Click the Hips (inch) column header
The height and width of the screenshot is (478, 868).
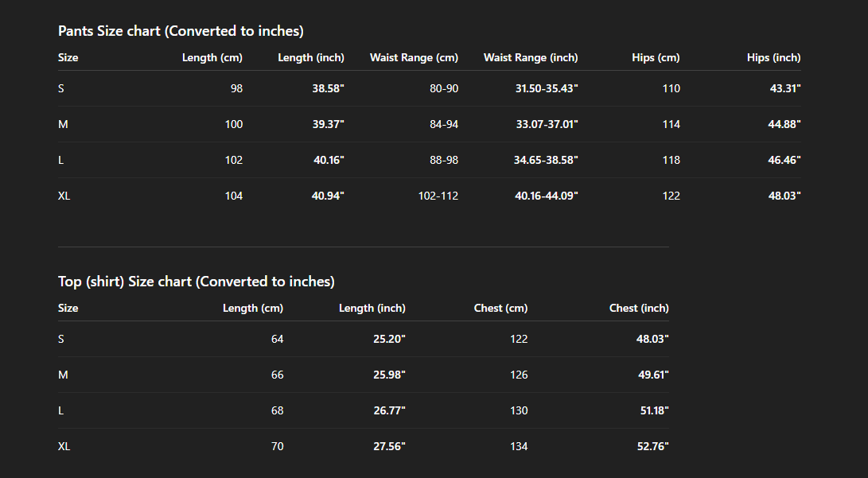pyautogui.click(x=773, y=58)
